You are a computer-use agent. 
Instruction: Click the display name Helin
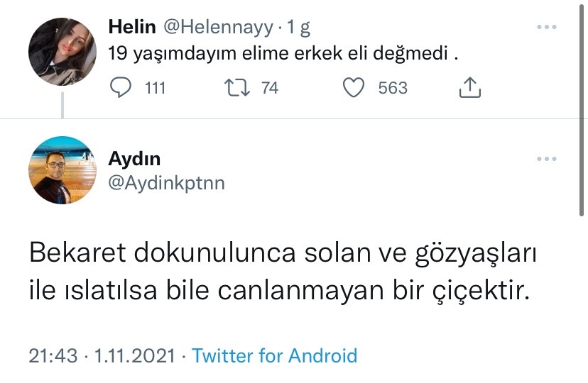pos(132,28)
